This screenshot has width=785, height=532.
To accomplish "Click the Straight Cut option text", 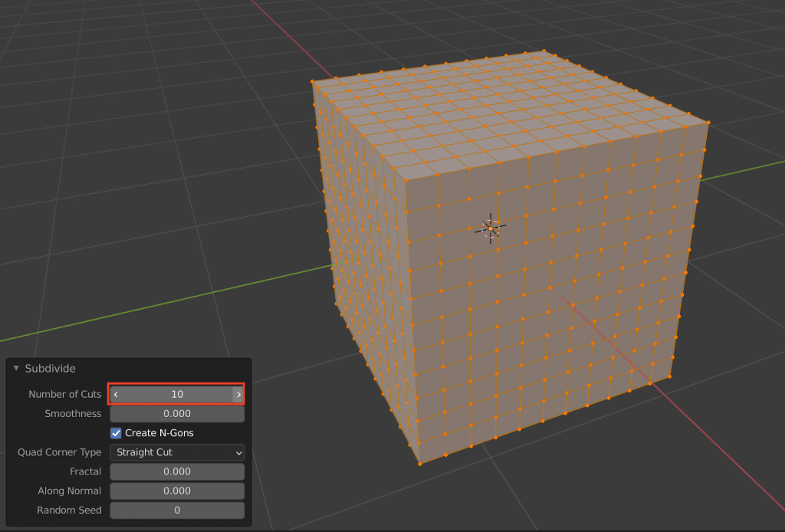I will tap(146, 452).
